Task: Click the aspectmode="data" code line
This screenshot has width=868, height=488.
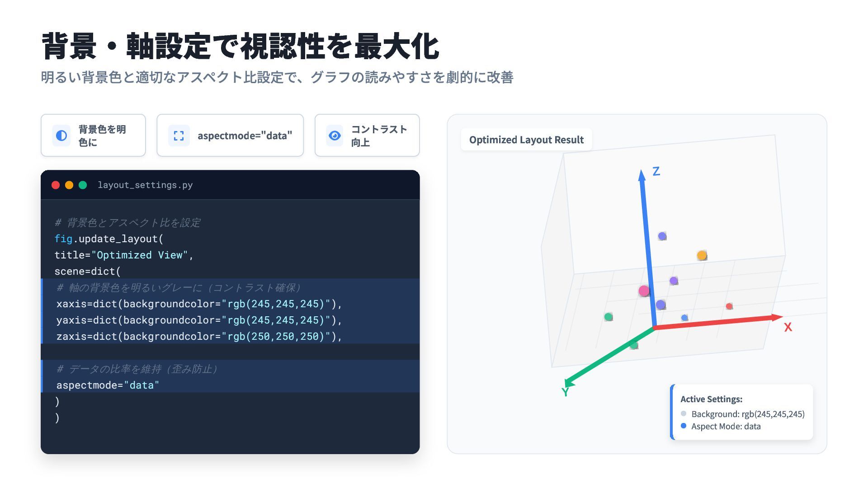Action: (x=108, y=385)
